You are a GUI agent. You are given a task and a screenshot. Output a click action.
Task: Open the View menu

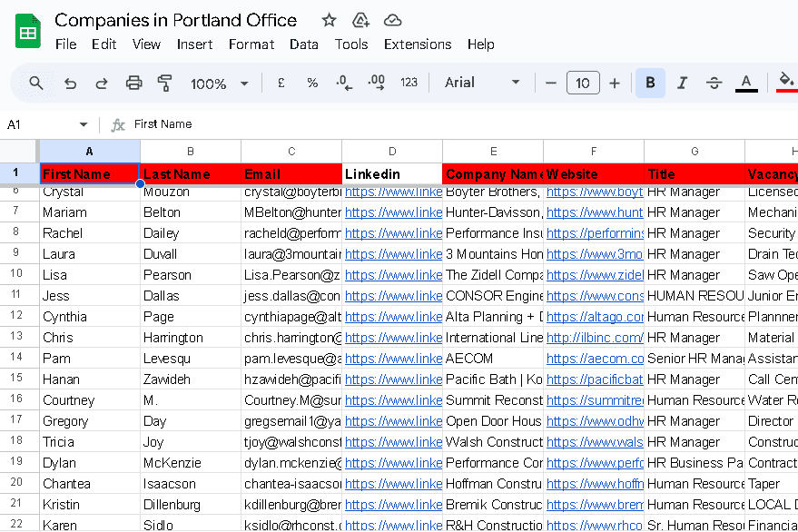coord(146,44)
